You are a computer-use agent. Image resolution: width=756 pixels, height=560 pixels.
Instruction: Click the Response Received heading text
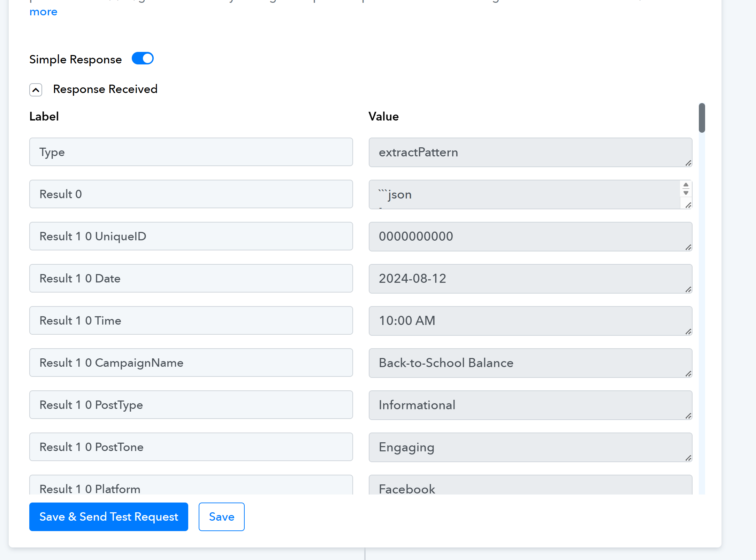(105, 90)
